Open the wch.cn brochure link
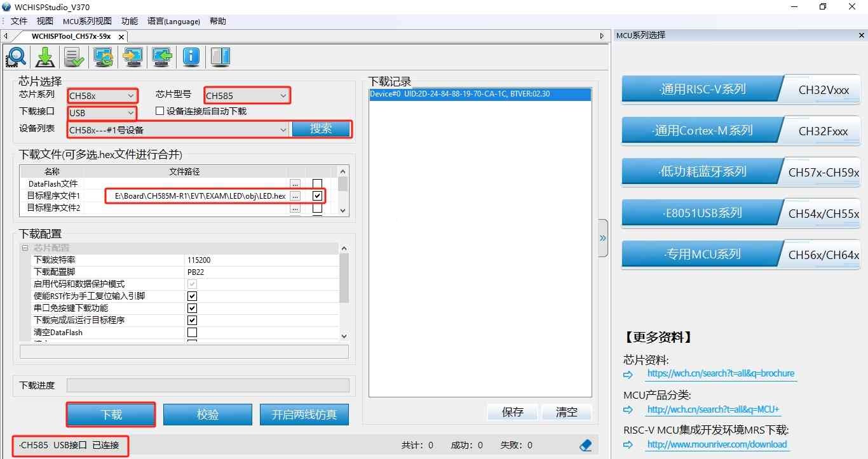 tap(721, 373)
